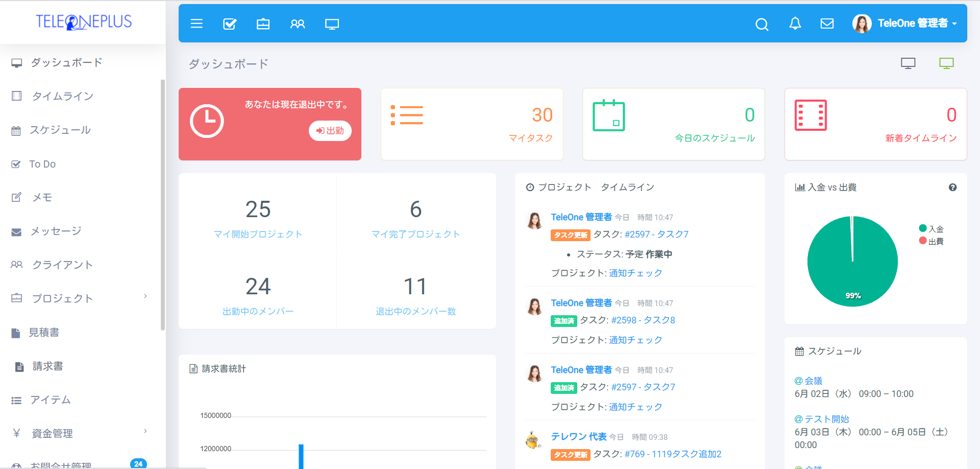Click the film strip icon on timeline card

coord(811,115)
